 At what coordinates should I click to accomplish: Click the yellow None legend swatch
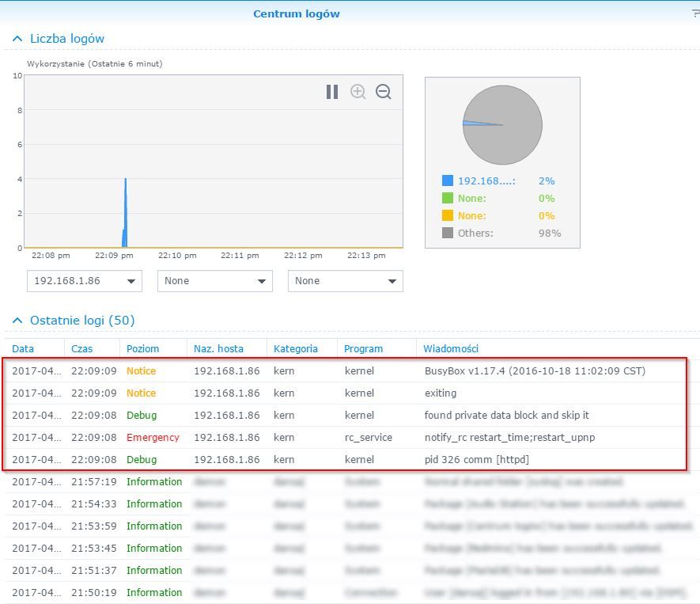(448, 215)
